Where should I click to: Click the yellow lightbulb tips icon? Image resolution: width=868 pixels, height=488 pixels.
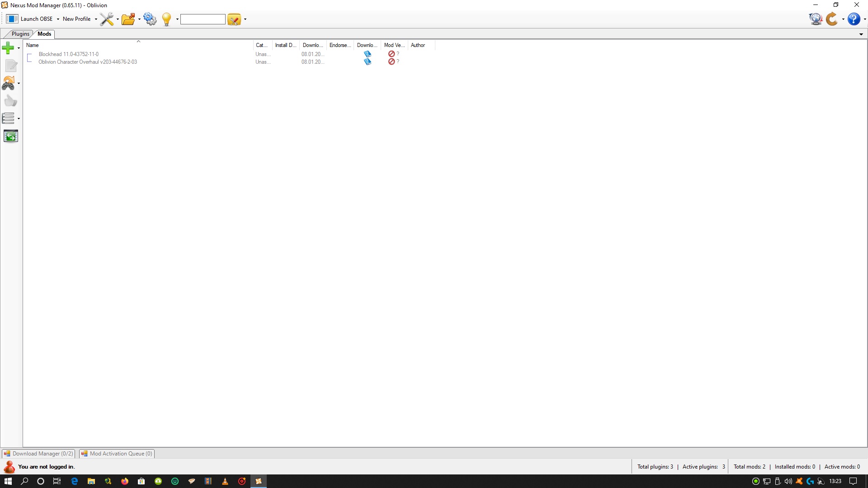[166, 19]
